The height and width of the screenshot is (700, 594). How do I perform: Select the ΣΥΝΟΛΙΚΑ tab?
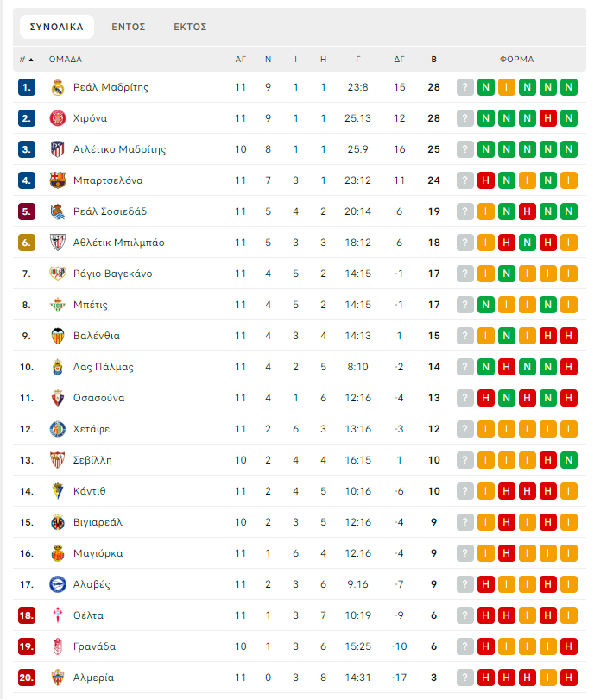[57, 27]
